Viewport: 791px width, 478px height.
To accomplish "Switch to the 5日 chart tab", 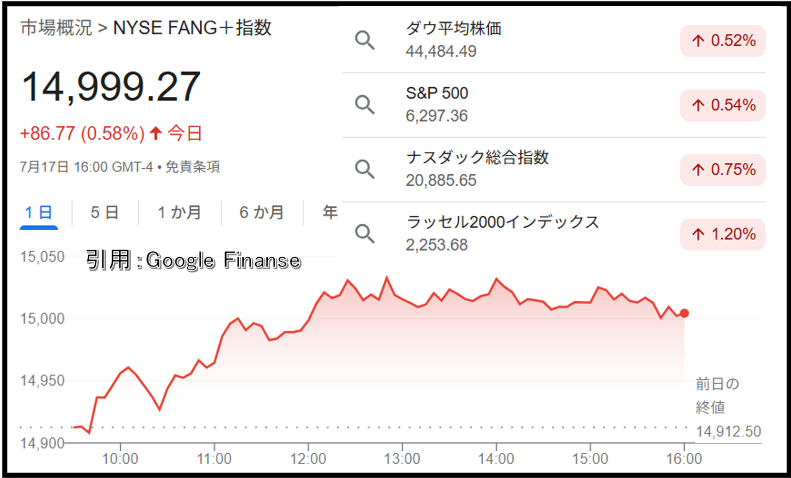I will click(x=105, y=212).
